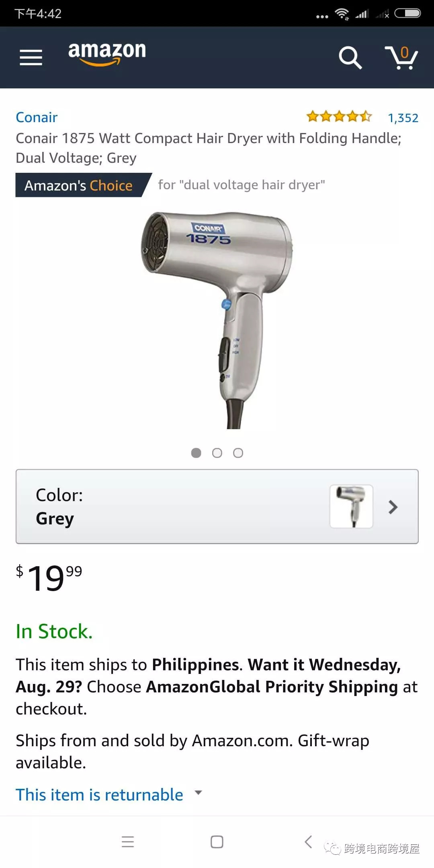This screenshot has width=434, height=868.
Task: Select the second image carousel dot
Action: pos(217,453)
